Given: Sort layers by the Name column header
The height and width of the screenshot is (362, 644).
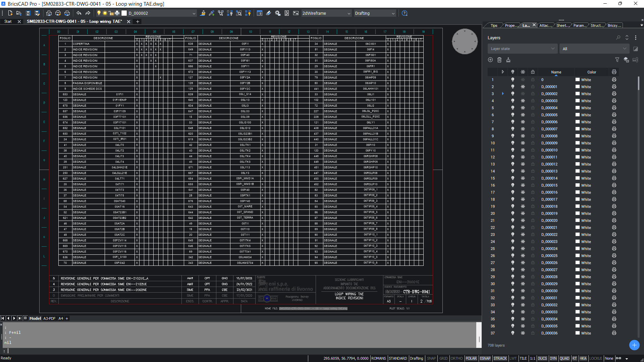Looking at the screenshot, I should click(x=556, y=72).
